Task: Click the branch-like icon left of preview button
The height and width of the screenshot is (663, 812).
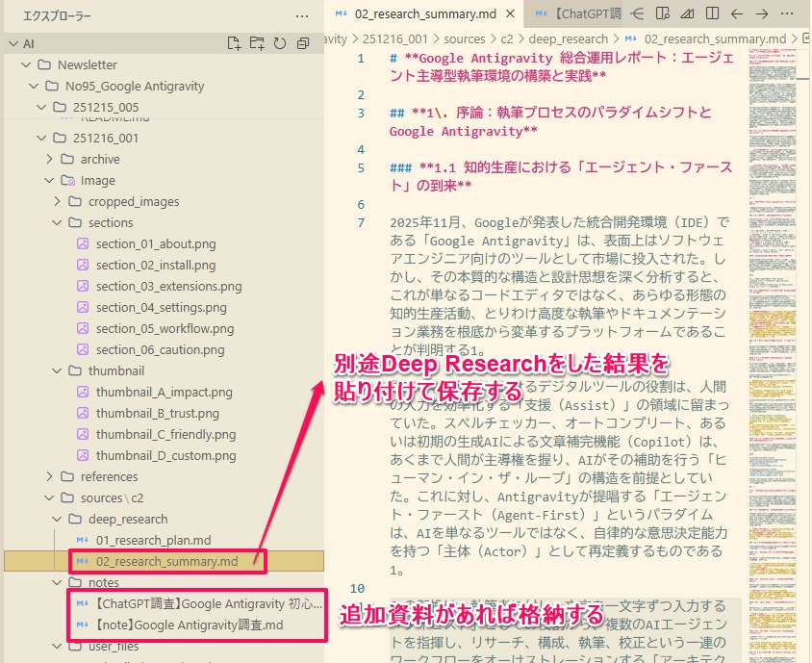Action: click(x=638, y=13)
